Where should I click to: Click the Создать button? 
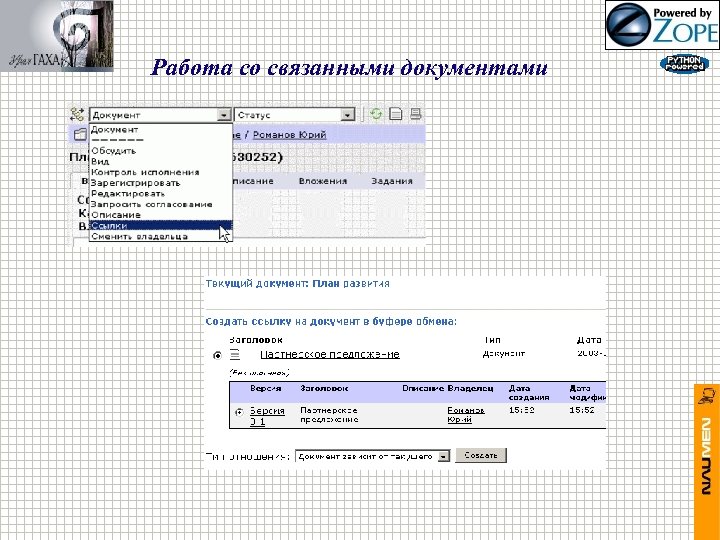coord(481,456)
